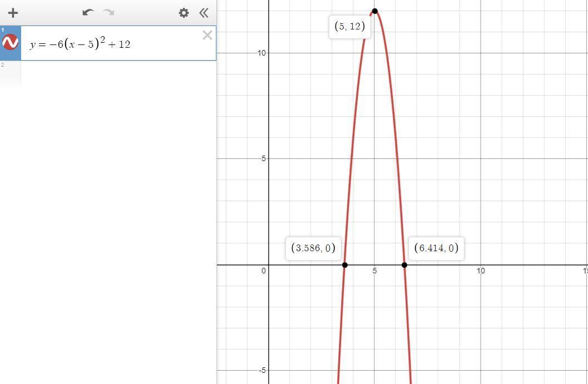Collapse the expression list panel
Screen dimensions: 588x384
(204, 13)
